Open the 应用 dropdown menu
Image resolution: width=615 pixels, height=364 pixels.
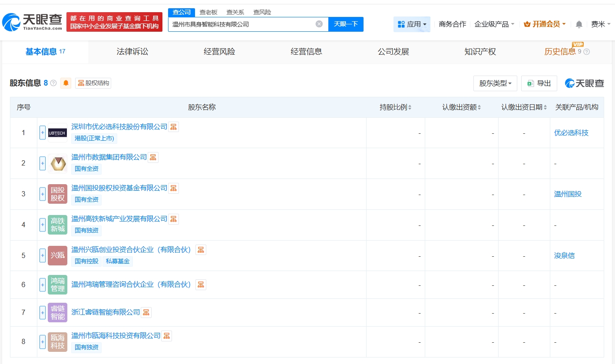pos(412,24)
